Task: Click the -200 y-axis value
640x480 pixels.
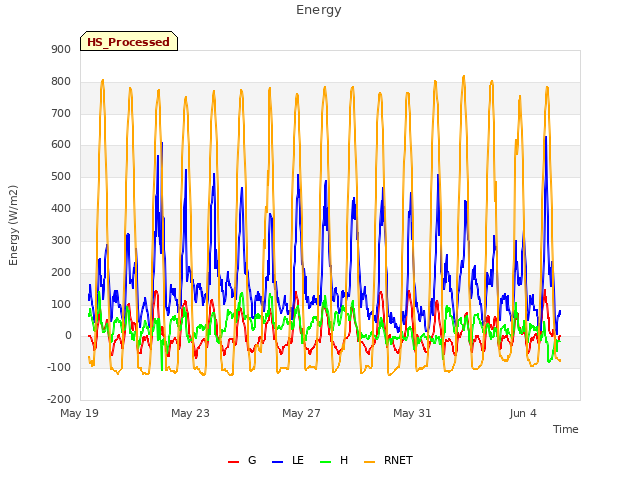Action: pos(59,399)
